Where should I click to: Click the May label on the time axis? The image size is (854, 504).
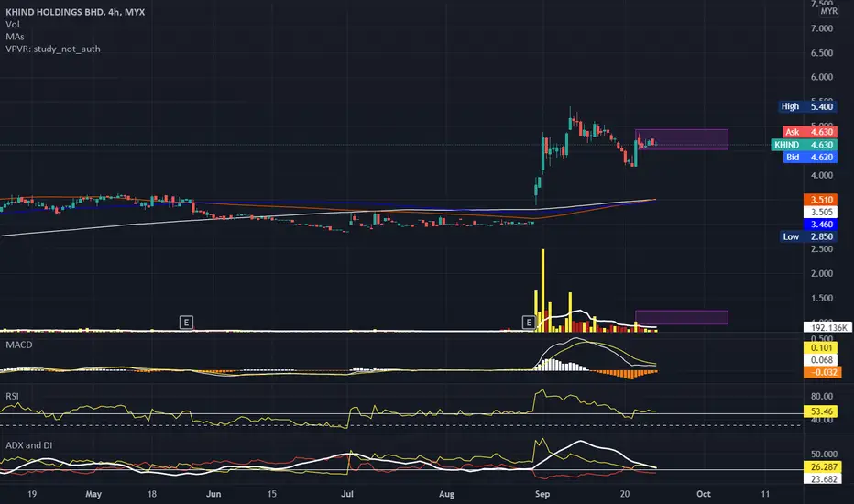coord(93,494)
